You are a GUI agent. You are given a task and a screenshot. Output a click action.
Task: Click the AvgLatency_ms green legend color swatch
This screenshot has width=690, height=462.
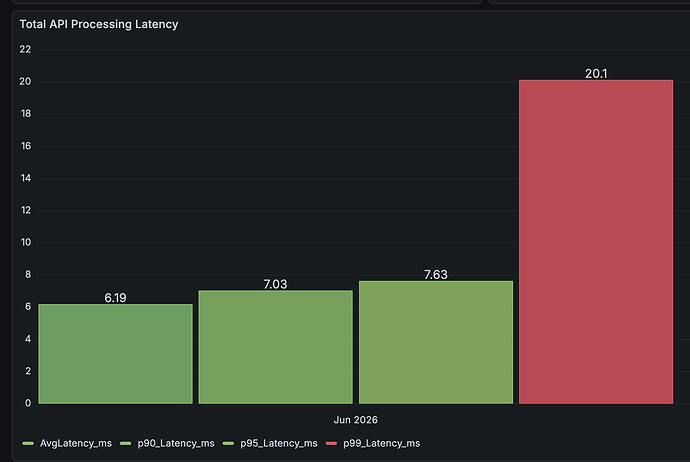[28, 444]
